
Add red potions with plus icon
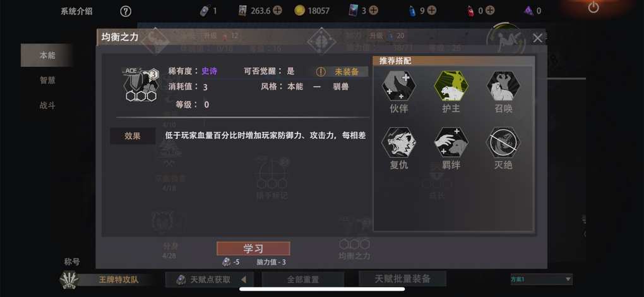click(490, 11)
